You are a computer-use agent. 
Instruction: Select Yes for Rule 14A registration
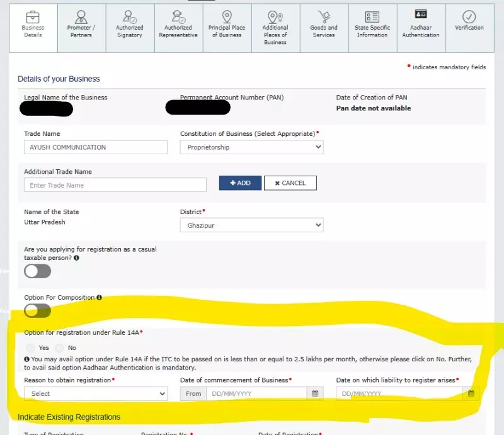click(30, 347)
